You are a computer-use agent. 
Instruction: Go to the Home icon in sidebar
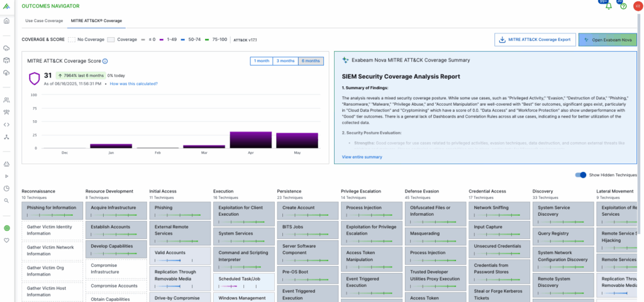[x=6, y=21]
